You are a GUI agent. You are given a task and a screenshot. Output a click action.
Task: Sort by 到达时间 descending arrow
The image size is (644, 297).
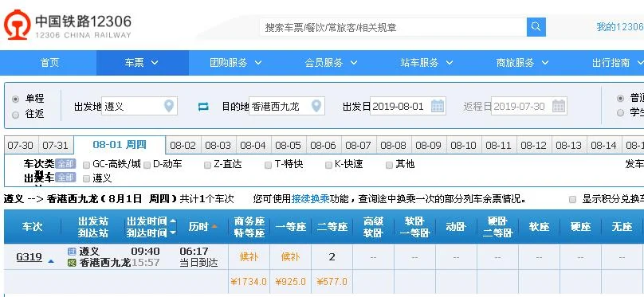point(173,233)
